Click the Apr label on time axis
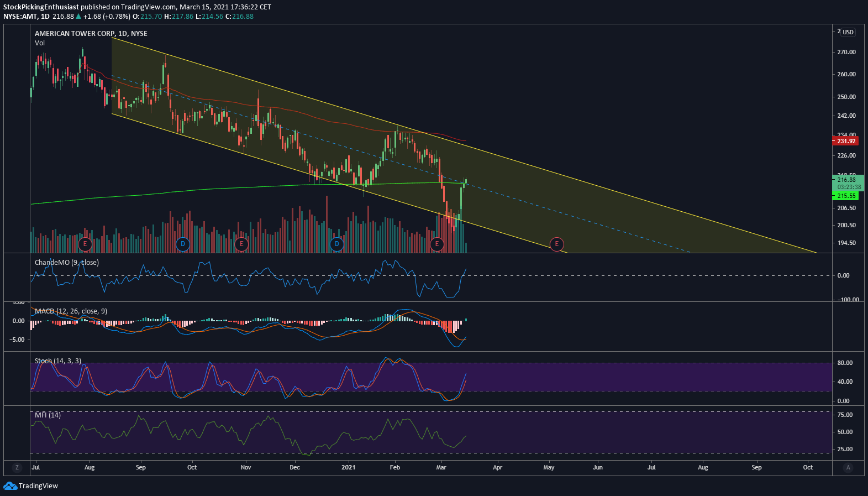The width and height of the screenshot is (868, 496). 498,468
